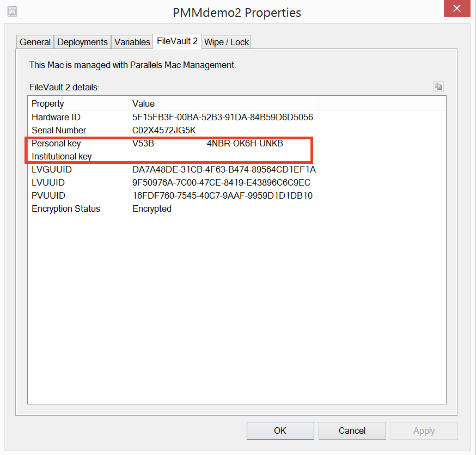Click the Value column header
This screenshot has height=455, width=476.
click(x=224, y=103)
